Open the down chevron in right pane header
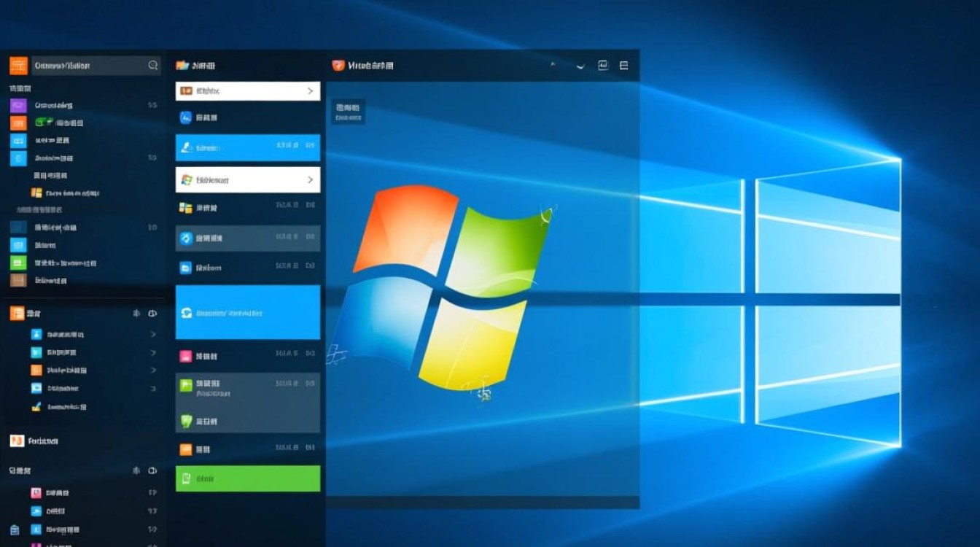 coord(580,66)
